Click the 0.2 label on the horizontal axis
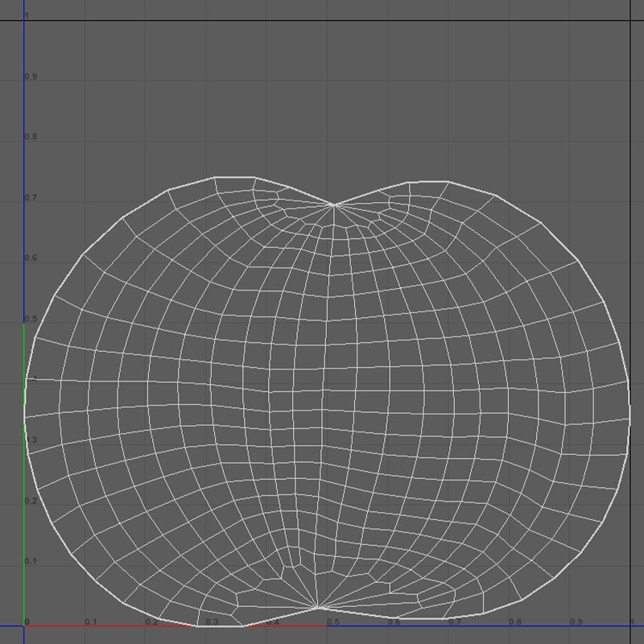The image size is (644, 644). [x=151, y=621]
